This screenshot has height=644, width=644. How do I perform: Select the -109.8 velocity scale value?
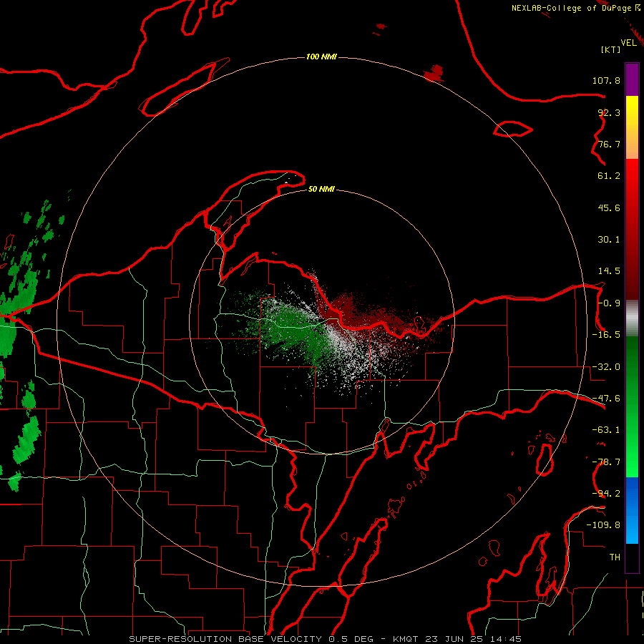603,525
